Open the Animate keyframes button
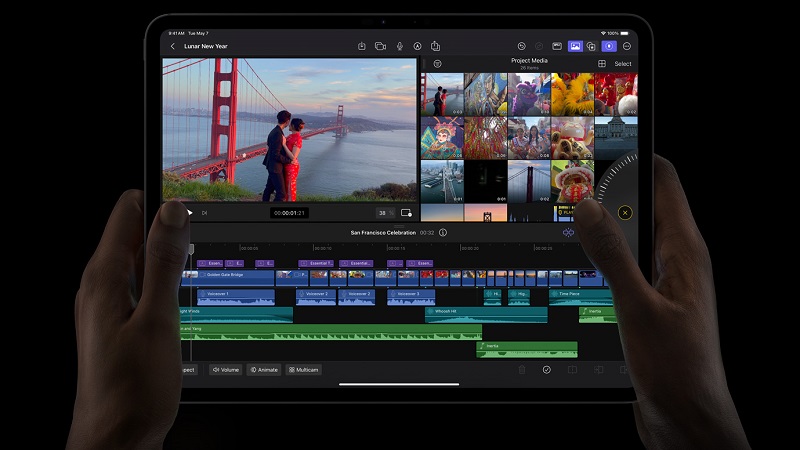 coord(264,370)
